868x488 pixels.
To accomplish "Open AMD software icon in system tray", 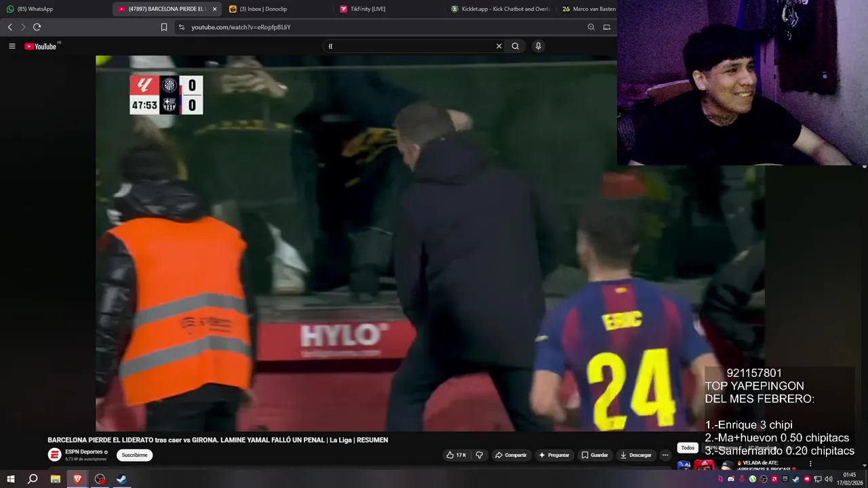I will (x=774, y=479).
